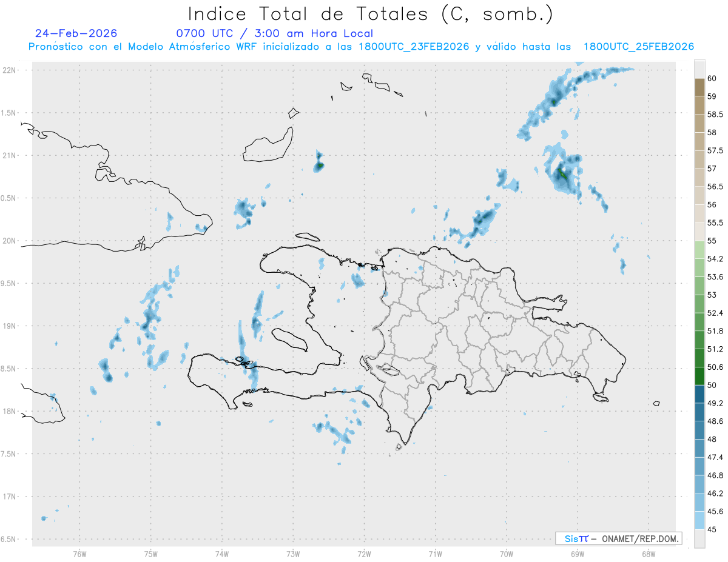Viewport: 728px width, 562px height.
Task: Click the colorbar value "46.2"
Action: 715,493
